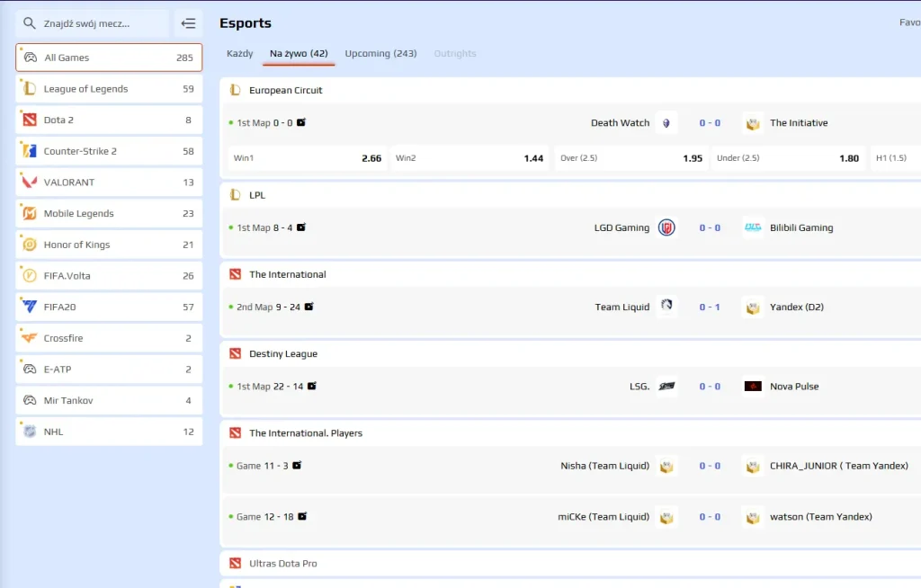This screenshot has height=588, width=921.
Task: Open live stream icon for LSG. match
Action: click(x=312, y=386)
